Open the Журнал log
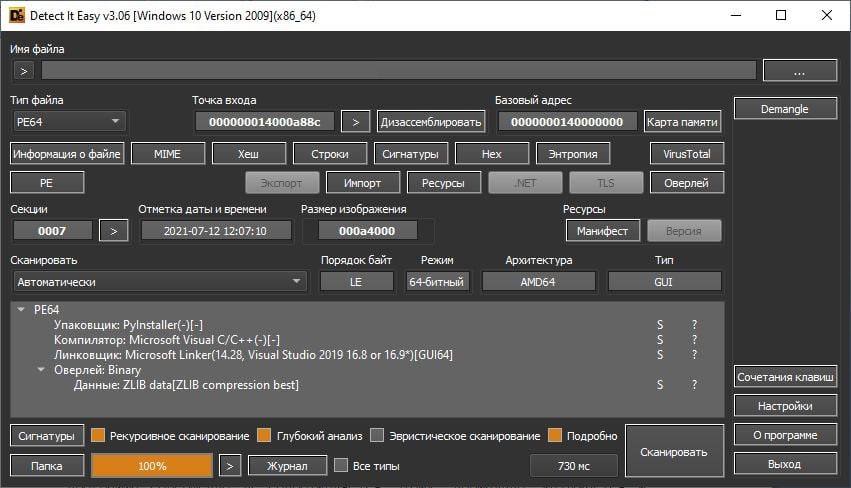Screen dimensions: 851x488 (288, 466)
